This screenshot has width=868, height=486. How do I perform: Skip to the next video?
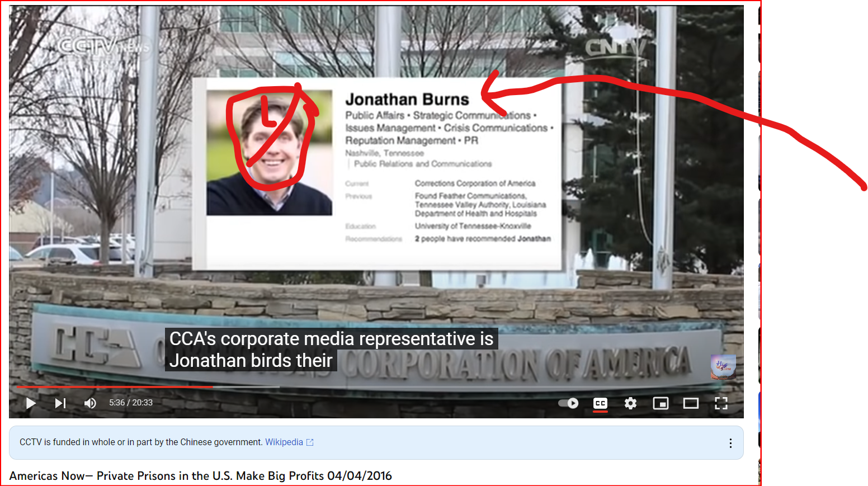point(60,403)
